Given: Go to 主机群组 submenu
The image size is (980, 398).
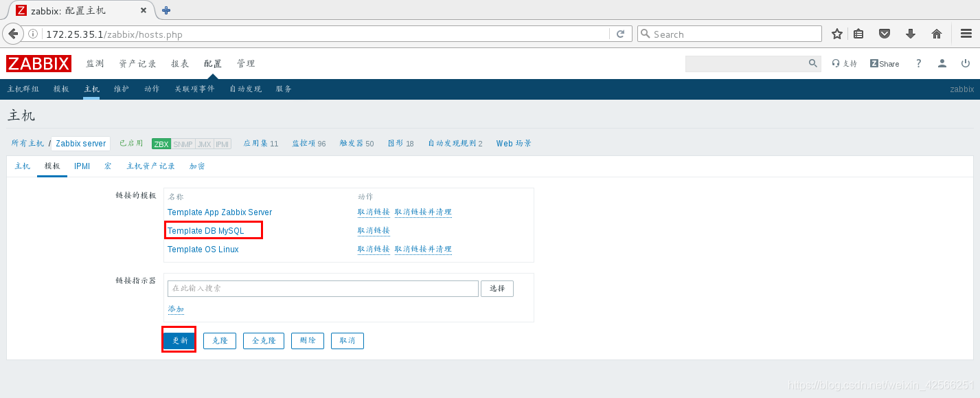Looking at the screenshot, I should 23,89.
